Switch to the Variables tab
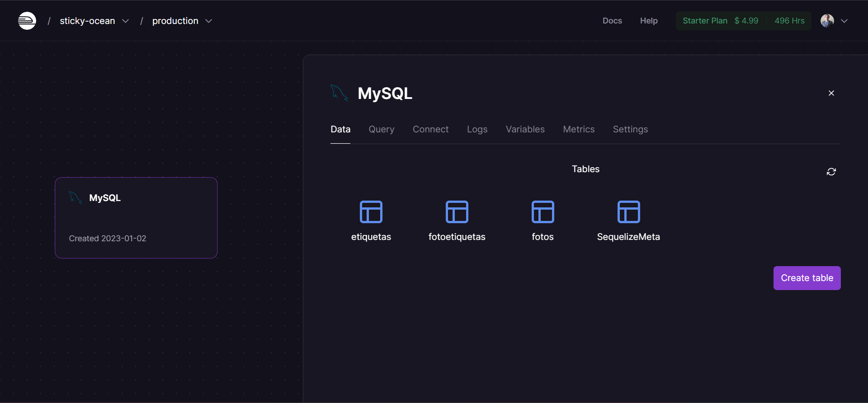The image size is (868, 403). tap(525, 129)
